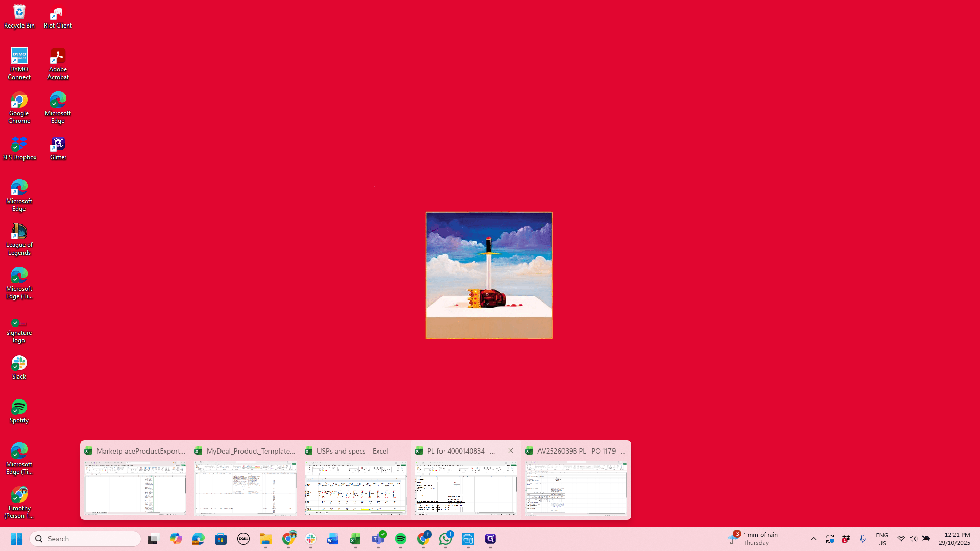The width and height of the screenshot is (980, 551).
Task: Select the Timothy (Person 1) Chrome shortcut
Action: 19,503
